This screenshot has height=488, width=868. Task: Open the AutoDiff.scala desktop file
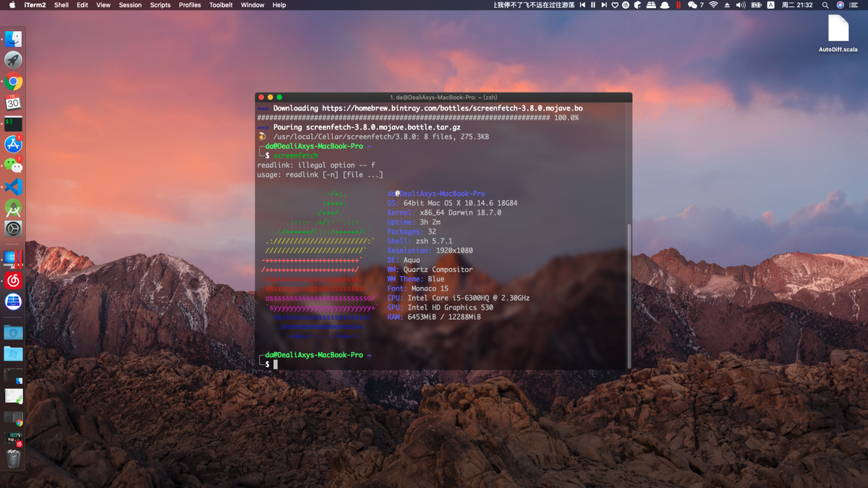(838, 34)
